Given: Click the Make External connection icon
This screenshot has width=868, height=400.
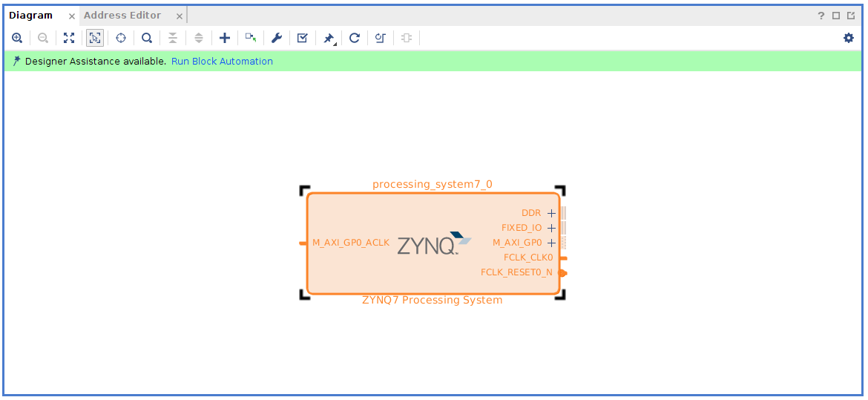Looking at the screenshot, I should pyautogui.click(x=251, y=39).
